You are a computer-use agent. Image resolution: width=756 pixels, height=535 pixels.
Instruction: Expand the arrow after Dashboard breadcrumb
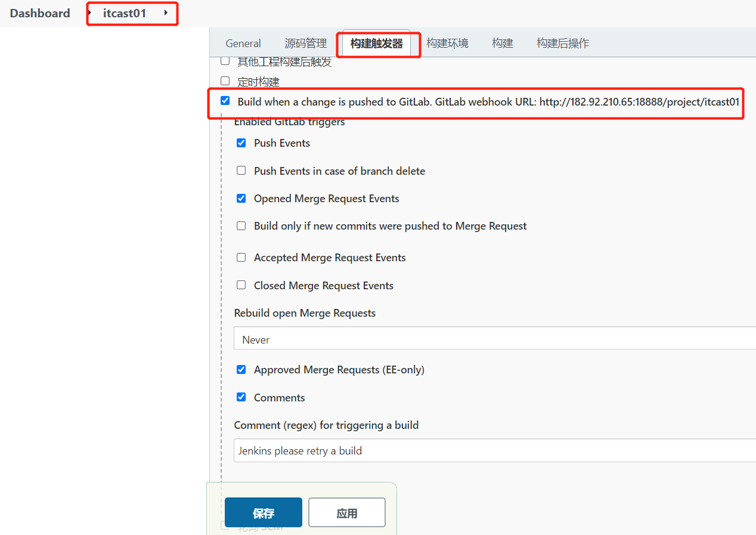[x=89, y=13]
